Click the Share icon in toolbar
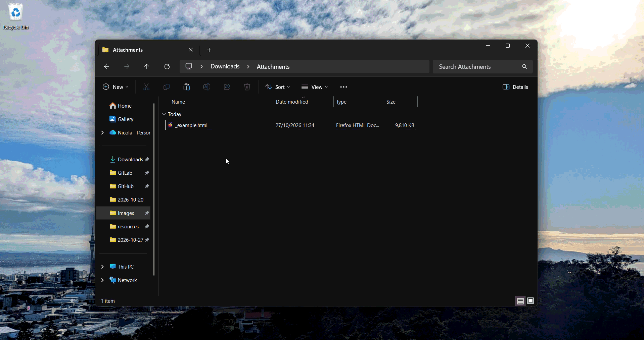The height and width of the screenshot is (340, 644). coord(227,87)
